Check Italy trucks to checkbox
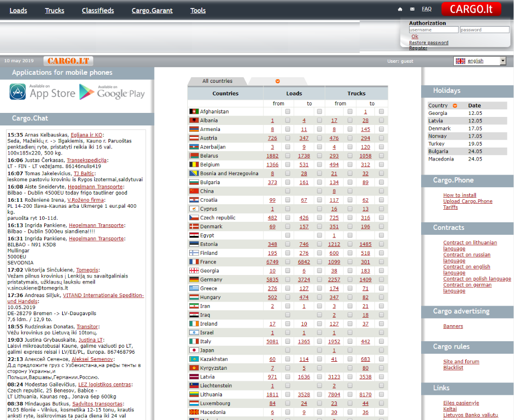 pyautogui.click(x=381, y=341)
